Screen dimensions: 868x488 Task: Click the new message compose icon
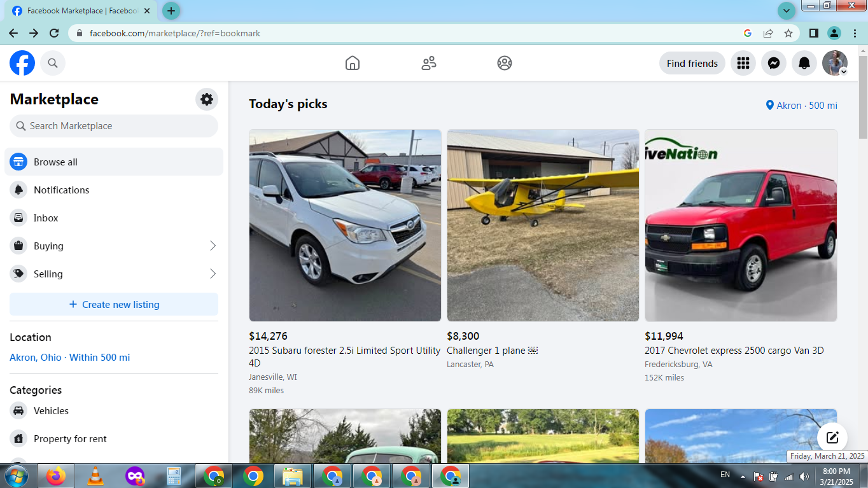click(832, 438)
